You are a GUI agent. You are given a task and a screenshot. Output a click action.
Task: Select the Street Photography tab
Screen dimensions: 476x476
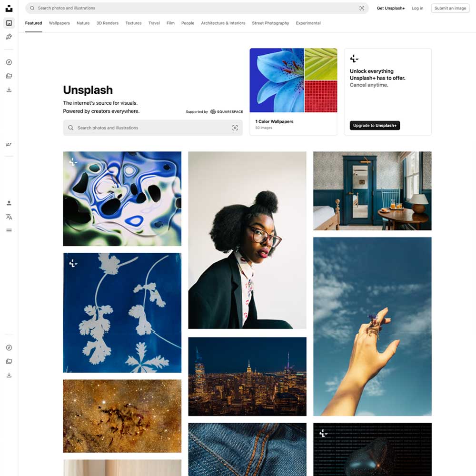270,23
